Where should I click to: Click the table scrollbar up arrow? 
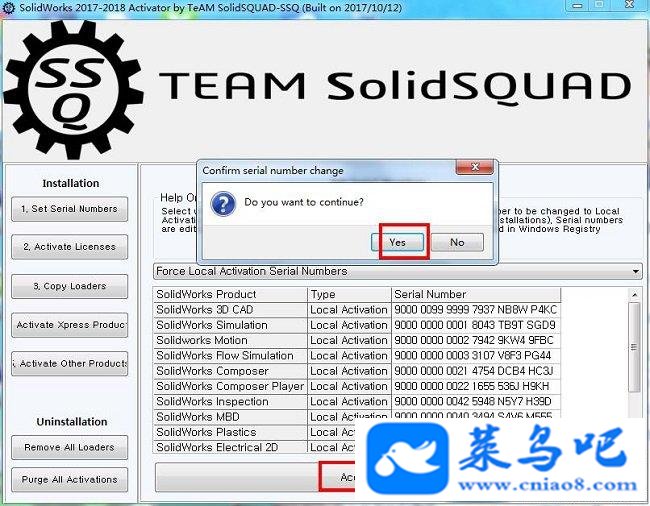(x=634, y=295)
